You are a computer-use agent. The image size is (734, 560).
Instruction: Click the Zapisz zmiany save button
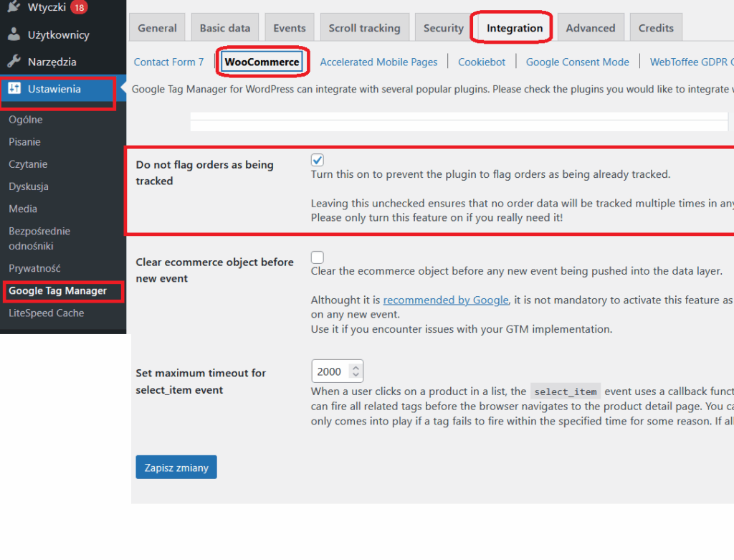[176, 468]
